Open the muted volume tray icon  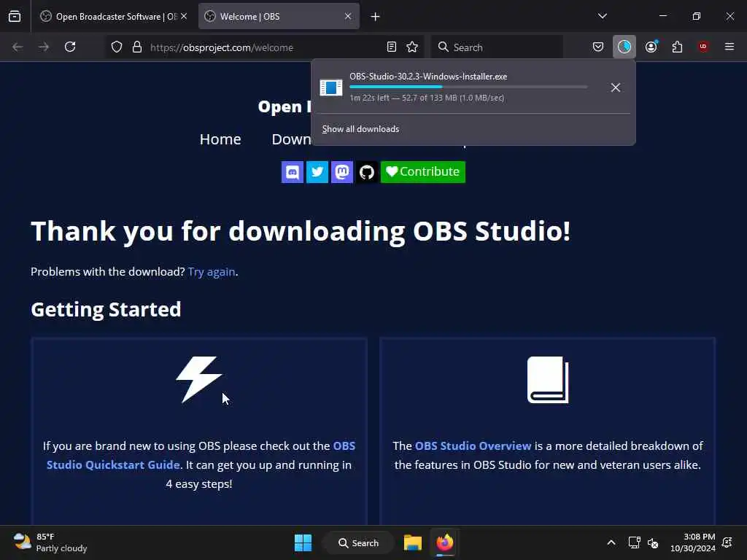pos(653,542)
